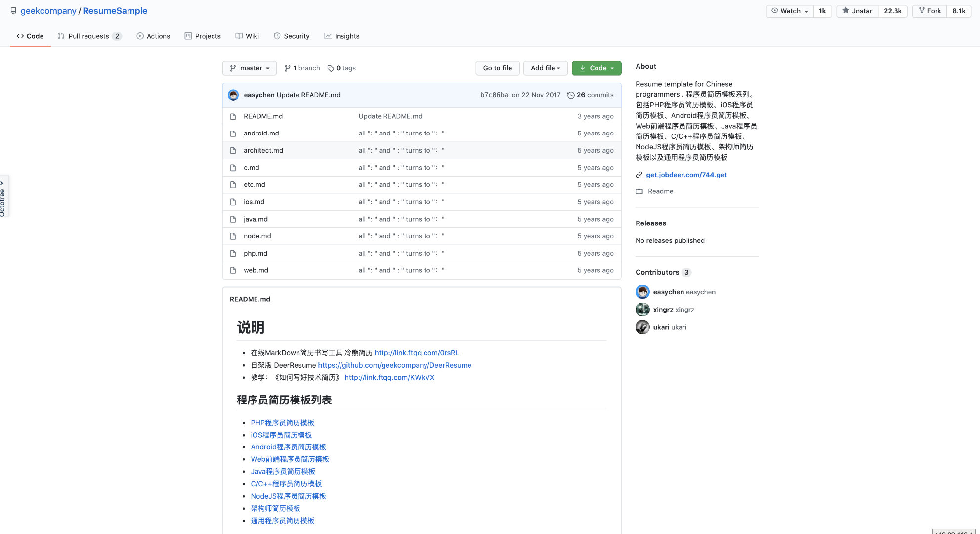Click the Readme book icon
980x534 pixels.
tap(639, 191)
